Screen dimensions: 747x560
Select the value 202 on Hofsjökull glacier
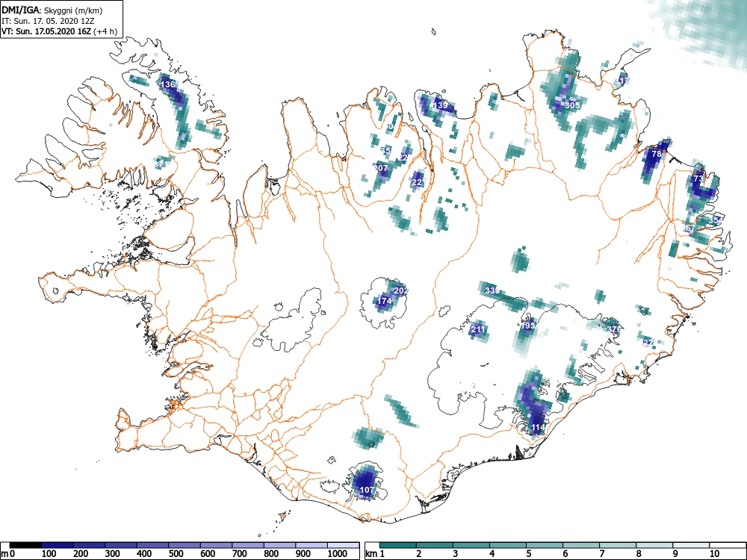coord(402,290)
